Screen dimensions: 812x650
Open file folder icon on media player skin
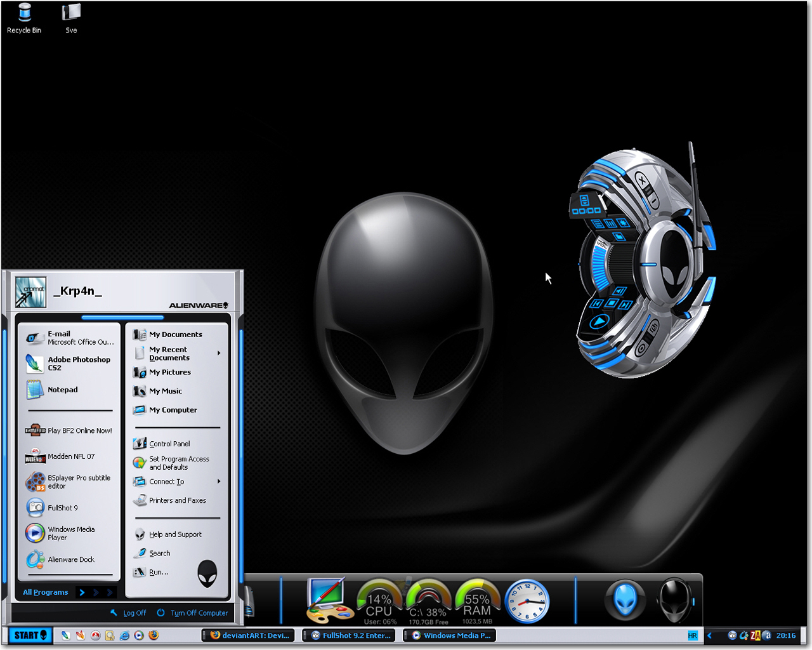point(619,236)
